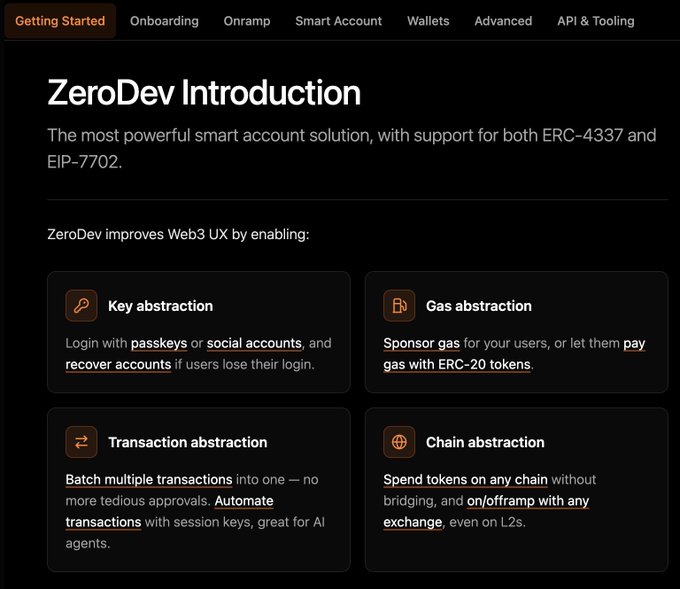Screen dimensions: 680x589
Task: Follow the recover accounts link
Action: [x=118, y=364]
